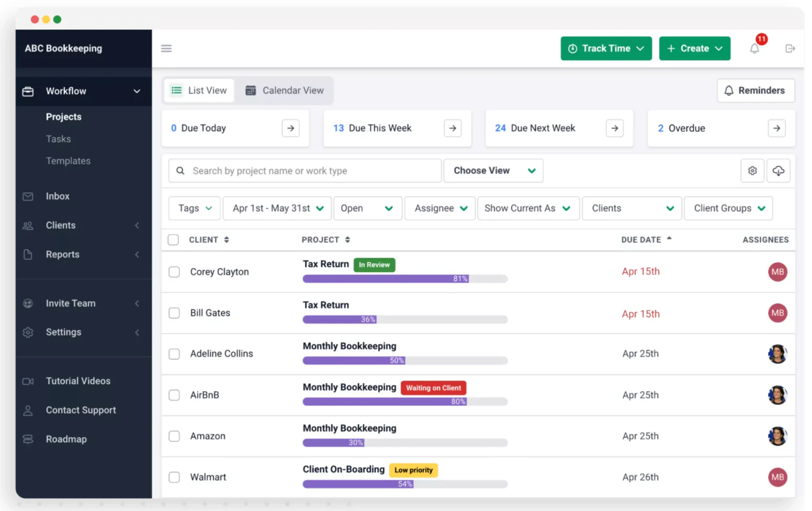Click the Amazon Monthly Bookkeeping progress bar
This screenshot has height=511, width=812.
[405, 443]
